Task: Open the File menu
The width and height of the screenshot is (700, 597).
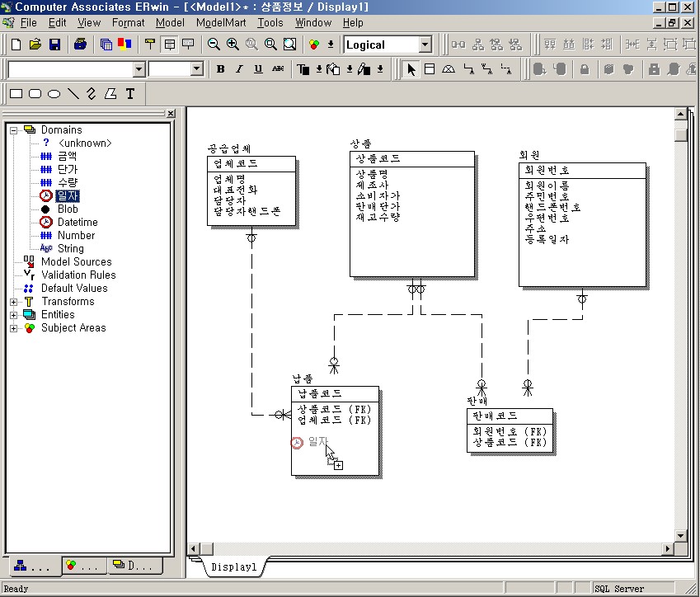Action: coord(29,23)
